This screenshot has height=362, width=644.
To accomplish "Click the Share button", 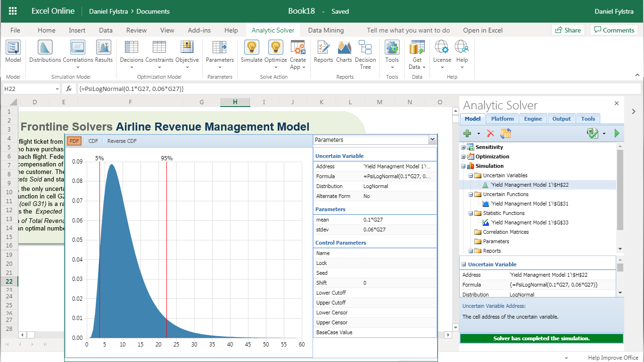I will click(568, 30).
